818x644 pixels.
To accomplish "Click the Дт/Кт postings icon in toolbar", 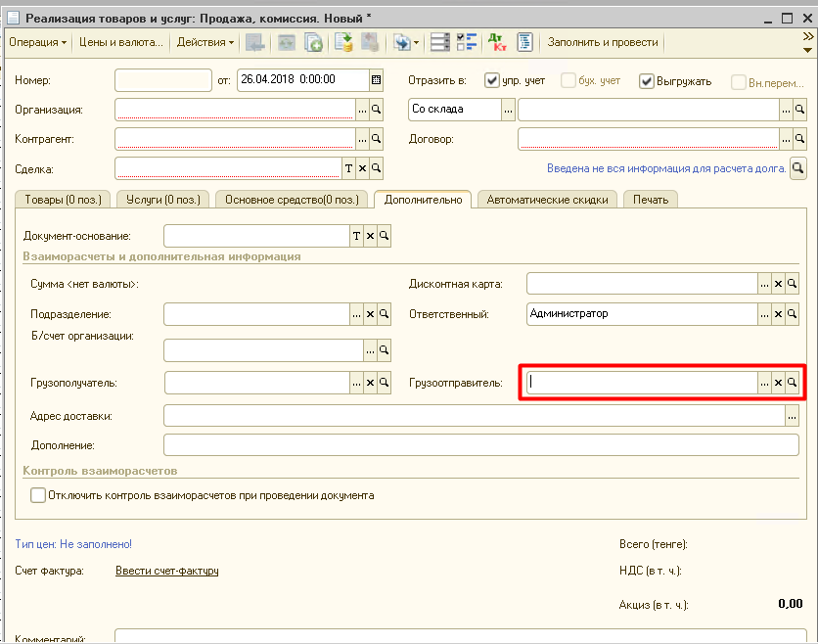I will pos(496,42).
